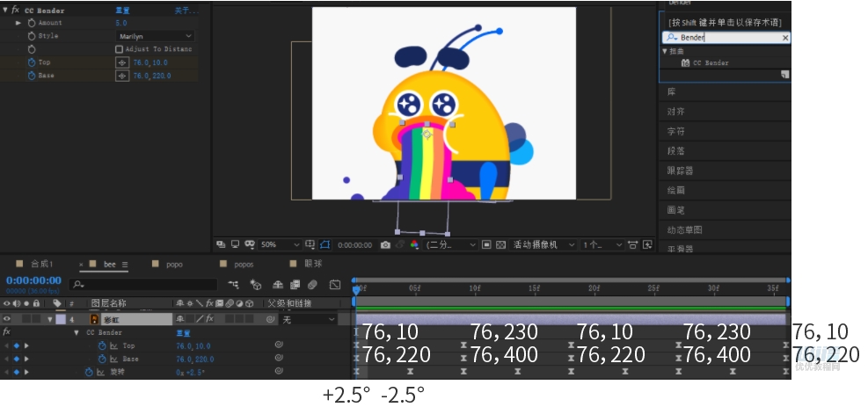
Task: Click the viewer timecode 0:00:00:00
Action: click(354, 245)
